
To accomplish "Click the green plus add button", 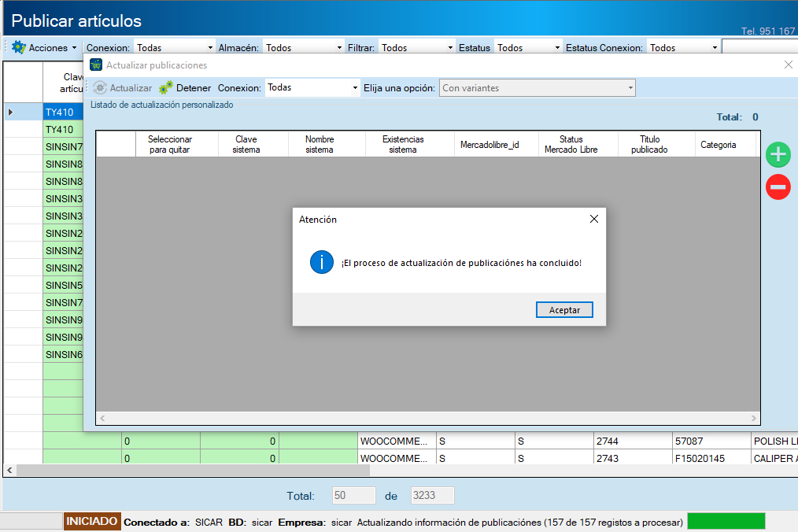I will 778,155.
